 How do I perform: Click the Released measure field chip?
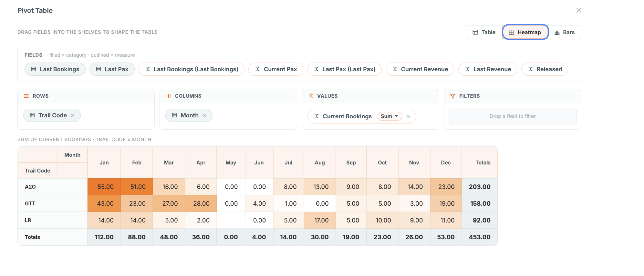[545, 69]
